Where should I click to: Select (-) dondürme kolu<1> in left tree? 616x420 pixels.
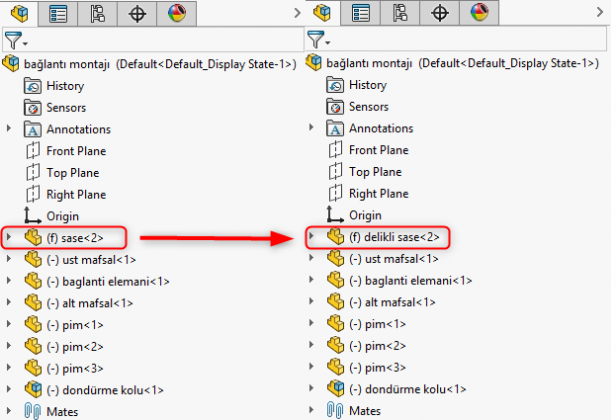[x=105, y=389]
